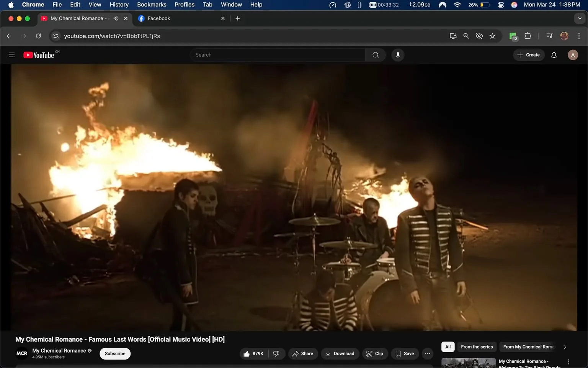Expand the filter chips with the right chevron

564,347
